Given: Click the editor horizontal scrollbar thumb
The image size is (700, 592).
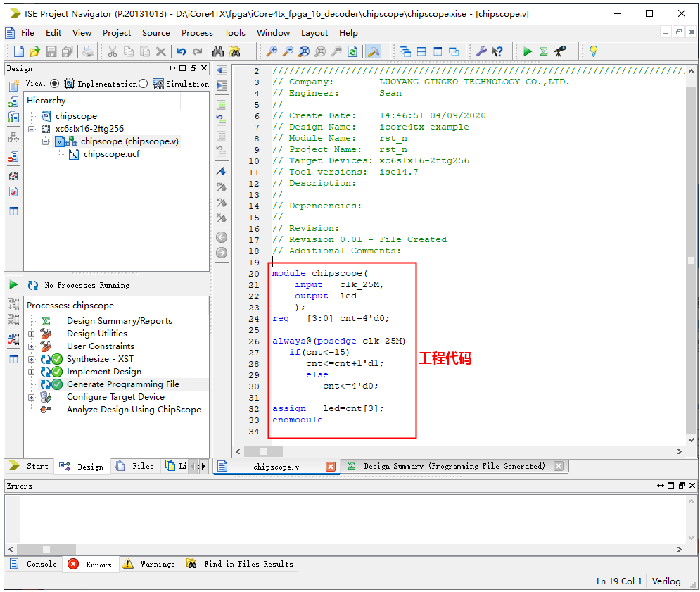Looking at the screenshot, I should coord(262,451).
